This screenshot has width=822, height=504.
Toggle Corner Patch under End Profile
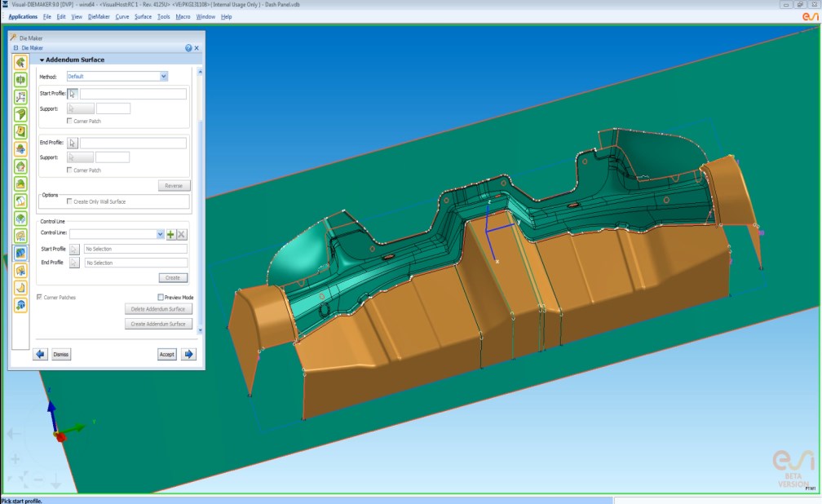(70, 170)
